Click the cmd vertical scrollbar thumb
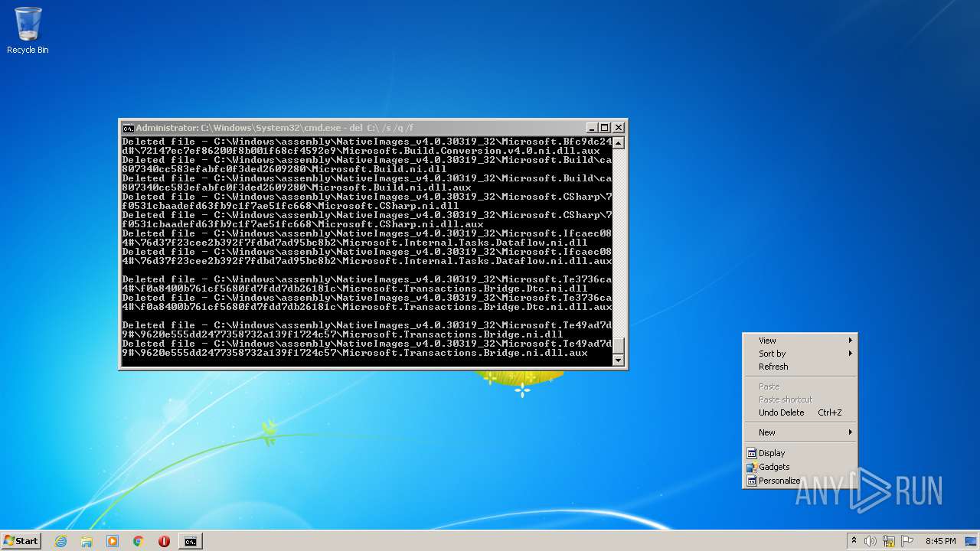980x551 pixels. click(x=619, y=345)
